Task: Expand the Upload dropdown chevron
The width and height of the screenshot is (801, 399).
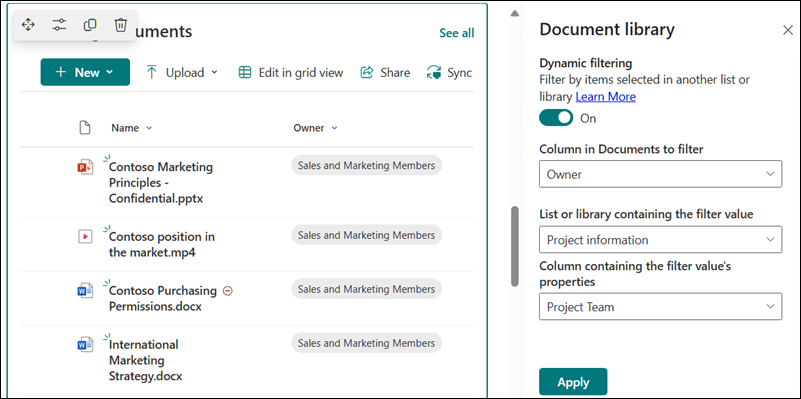Action: tap(215, 73)
